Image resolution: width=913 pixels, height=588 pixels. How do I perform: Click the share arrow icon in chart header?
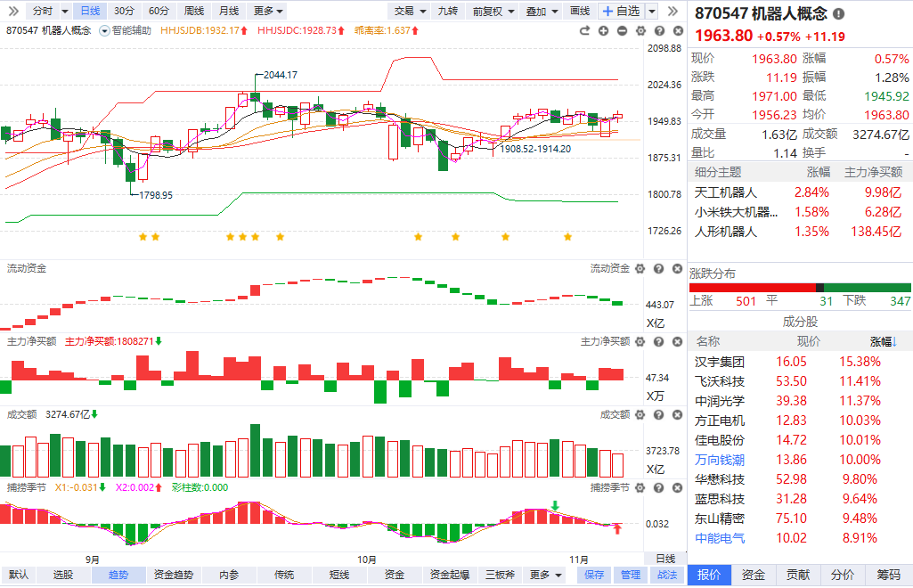click(x=584, y=30)
